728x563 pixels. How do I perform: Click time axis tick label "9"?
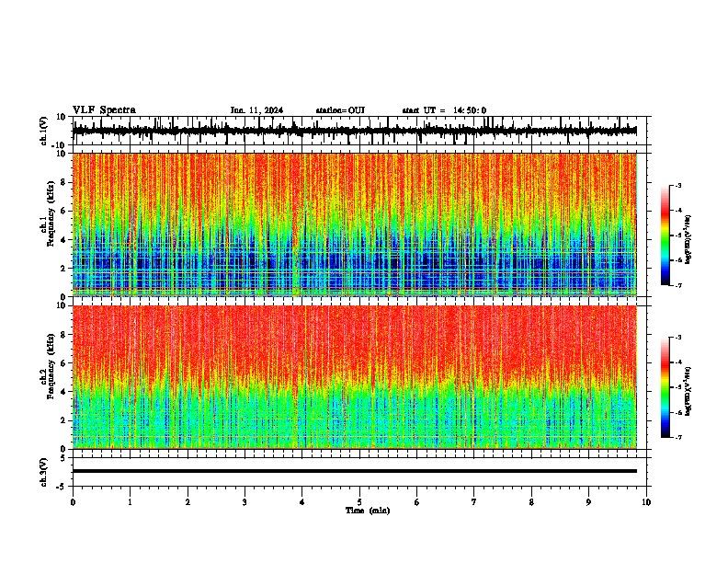coord(588,502)
